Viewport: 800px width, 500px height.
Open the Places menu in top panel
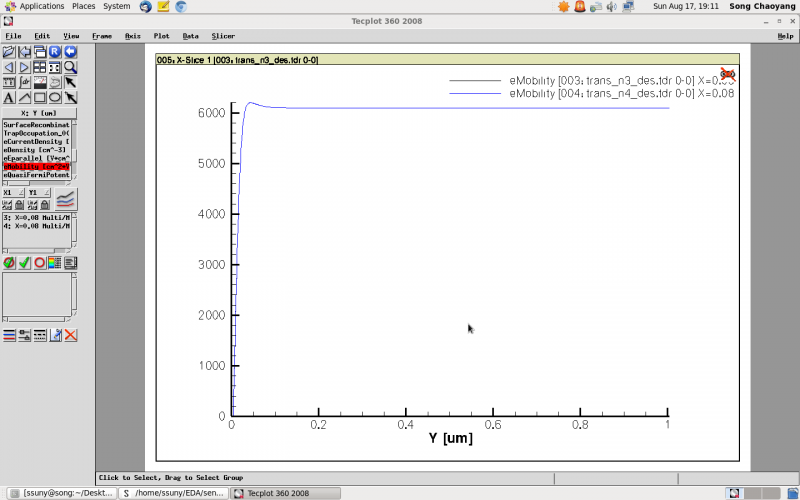(84, 6)
